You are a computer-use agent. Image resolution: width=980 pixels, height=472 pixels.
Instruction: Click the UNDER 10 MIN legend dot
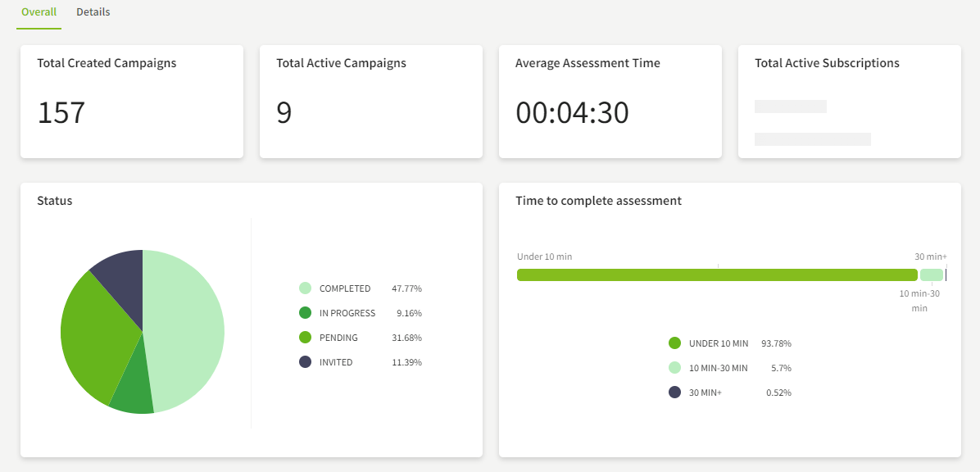pos(675,343)
